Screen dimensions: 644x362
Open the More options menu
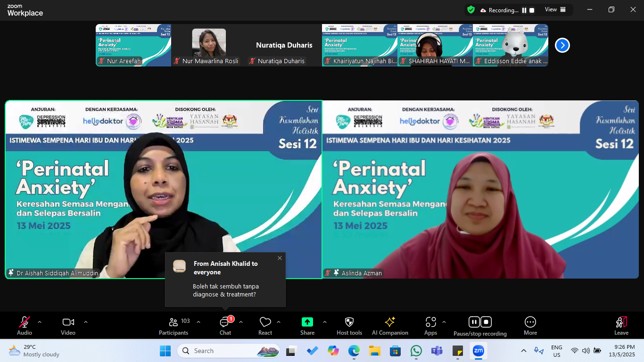[530, 326]
